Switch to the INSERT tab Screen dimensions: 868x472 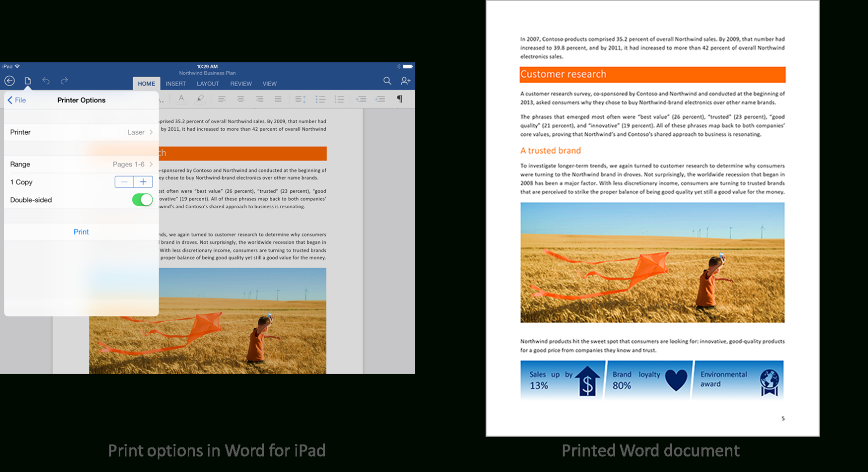[x=176, y=83]
